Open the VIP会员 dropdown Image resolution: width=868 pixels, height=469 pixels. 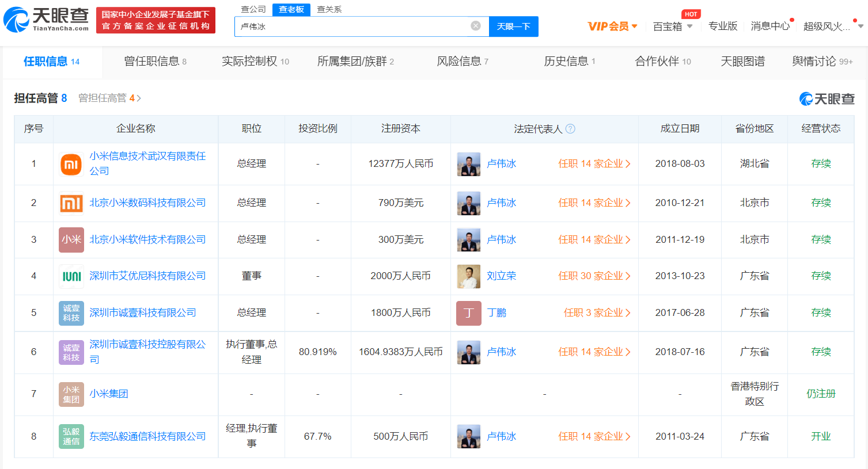tap(612, 26)
